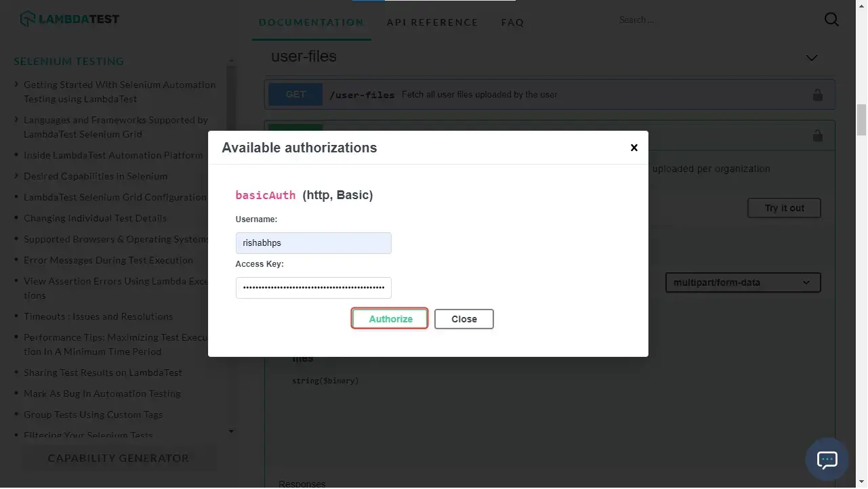
Task: Switch to the API REFERENCE tab
Action: 432,22
